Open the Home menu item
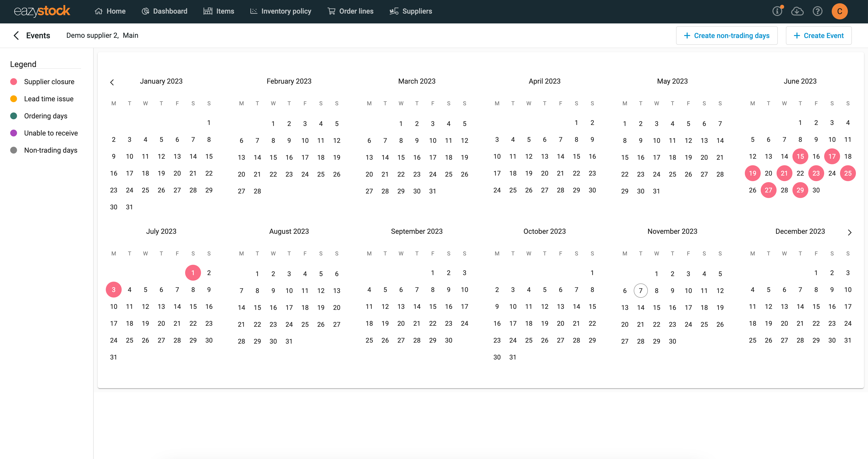This screenshot has height=459, width=868. 110,11
